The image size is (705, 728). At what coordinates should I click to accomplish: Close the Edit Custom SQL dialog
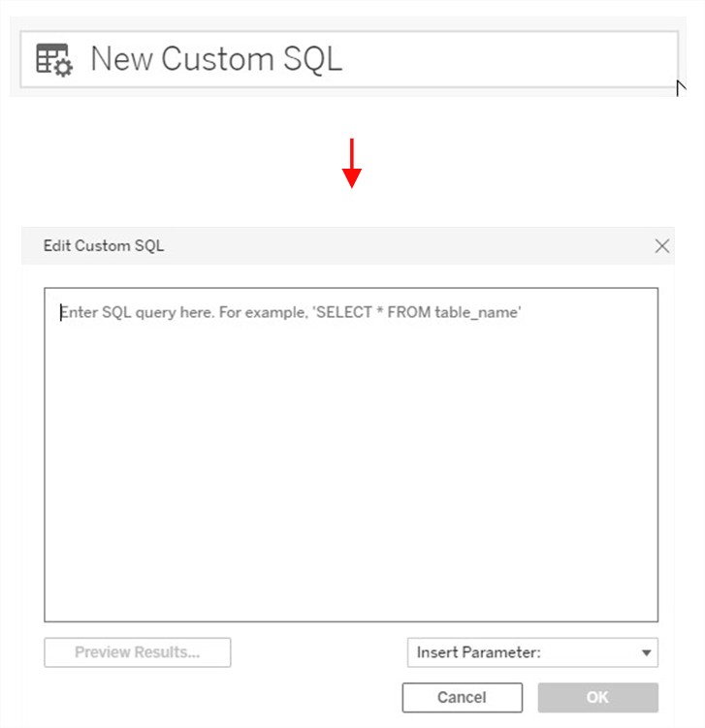point(662,246)
